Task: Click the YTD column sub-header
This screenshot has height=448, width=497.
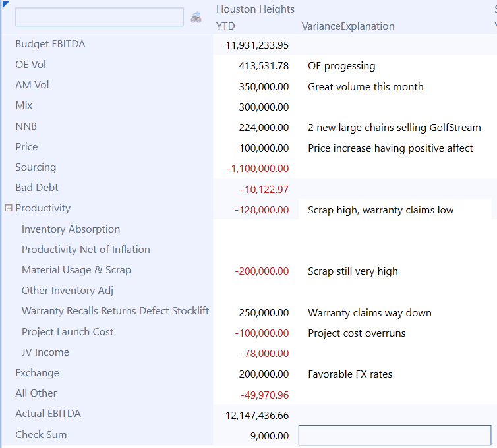Action: (225, 26)
